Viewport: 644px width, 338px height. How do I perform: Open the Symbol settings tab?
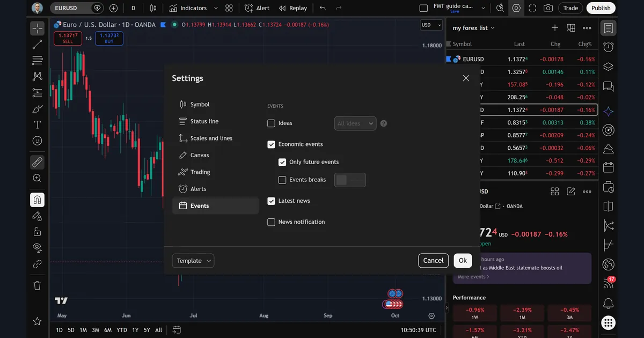coord(216,105)
